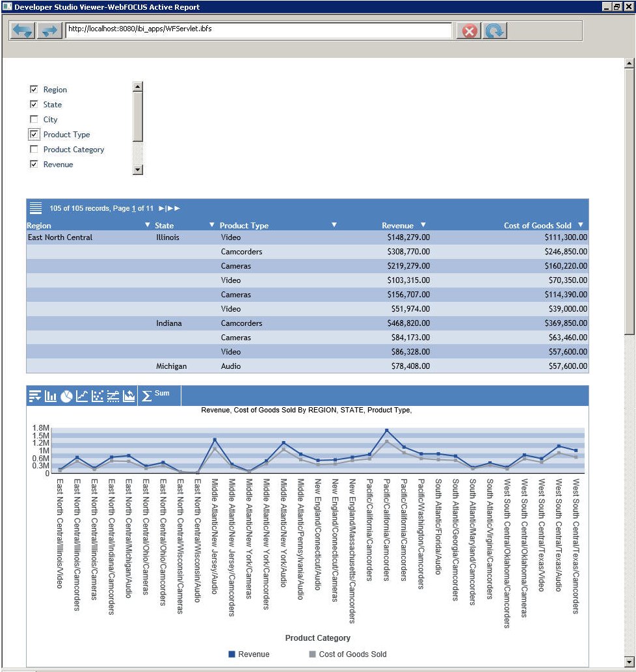Click the $148,279.00 revenue cell

[x=408, y=237]
